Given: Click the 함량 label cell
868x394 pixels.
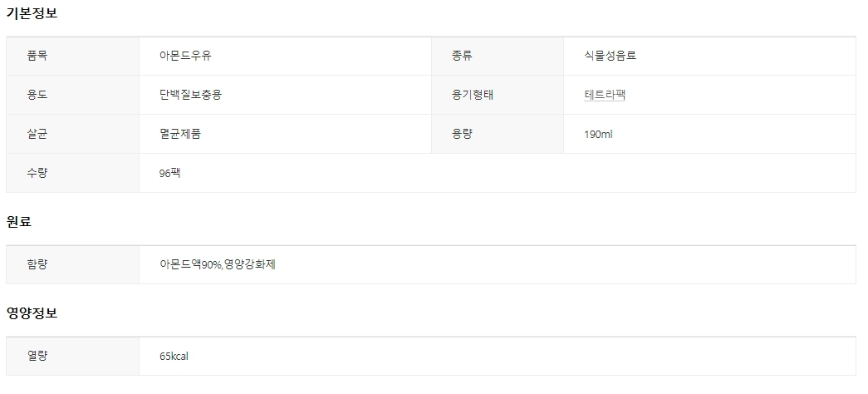Looking at the screenshot, I should point(38,264).
